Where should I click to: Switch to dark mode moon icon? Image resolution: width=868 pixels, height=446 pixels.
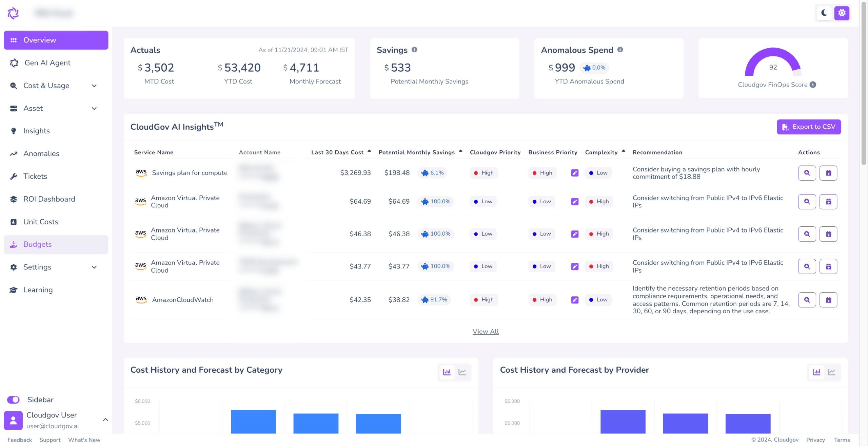[824, 13]
